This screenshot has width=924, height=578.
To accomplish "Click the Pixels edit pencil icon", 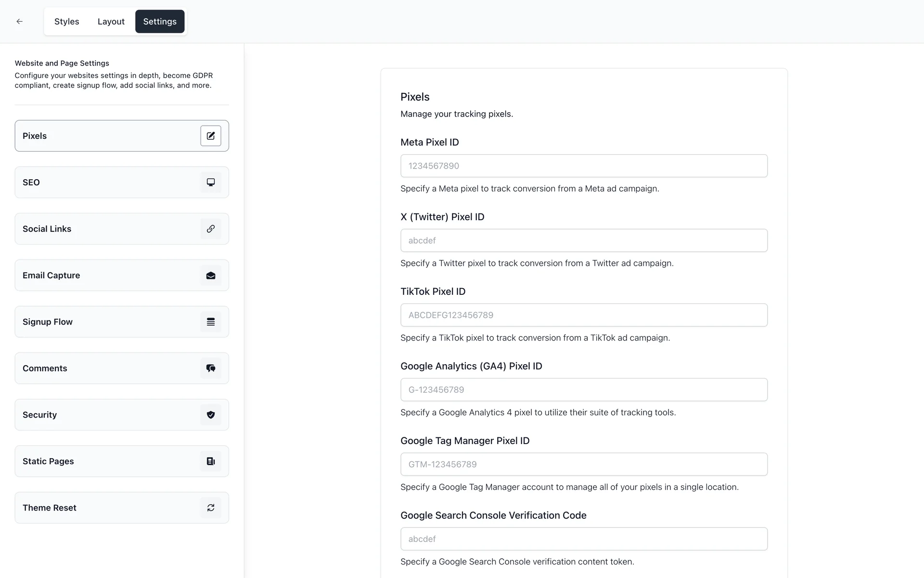I will tap(211, 136).
